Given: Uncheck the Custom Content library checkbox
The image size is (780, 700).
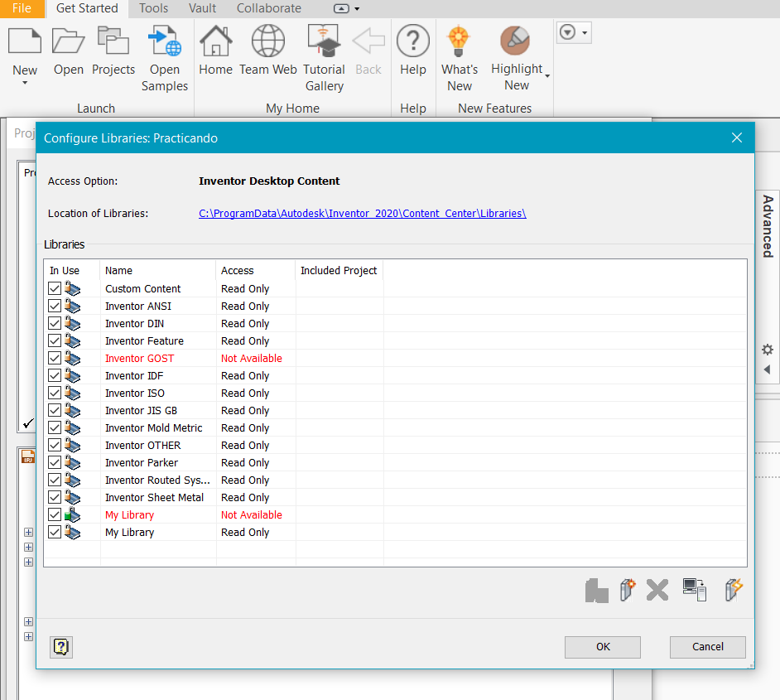Looking at the screenshot, I should (x=54, y=288).
